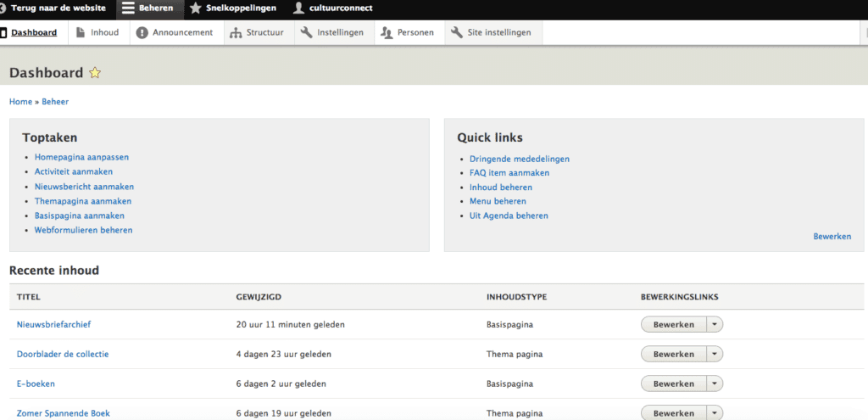Screen dimensions: 868x420
Task: Open dropdown arrow for E-boeken row
Action: click(714, 384)
